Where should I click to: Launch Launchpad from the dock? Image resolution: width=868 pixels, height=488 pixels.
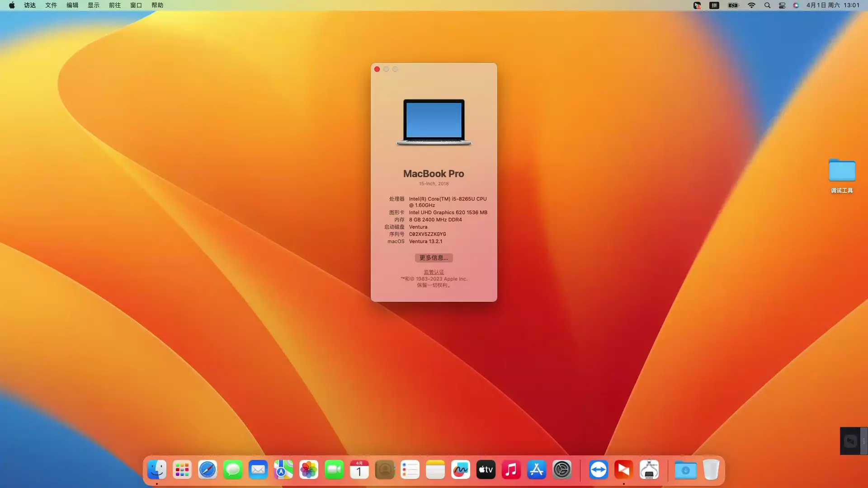click(x=182, y=470)
